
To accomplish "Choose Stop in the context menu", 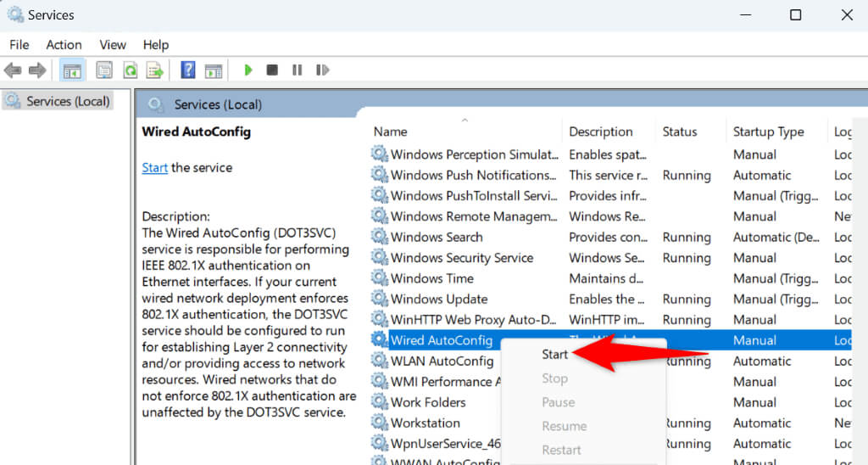I will point(554,378).
